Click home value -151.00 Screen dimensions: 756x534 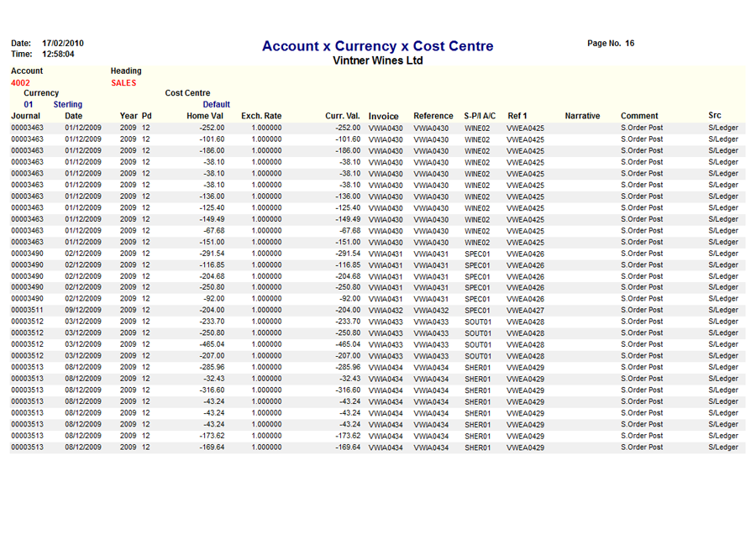pos(212,242)
